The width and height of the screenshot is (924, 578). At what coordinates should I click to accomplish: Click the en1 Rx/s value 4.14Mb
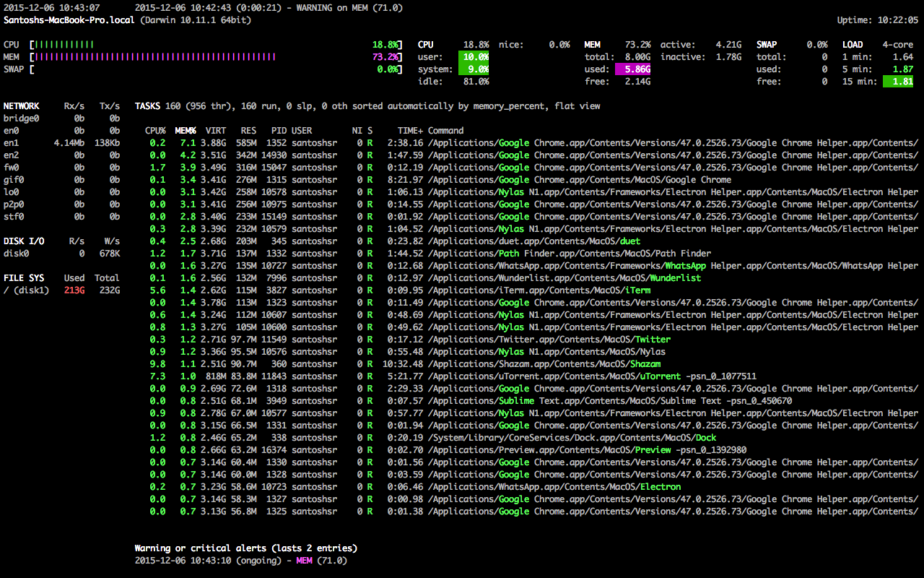(69, 143)
